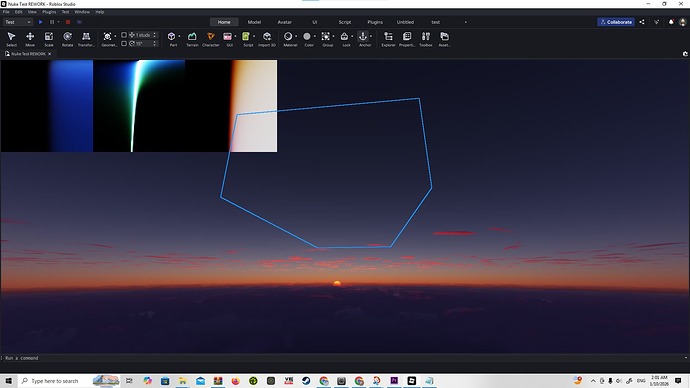
Task: Toggle Anchor on selection
Action: click(x=363, y=39)
